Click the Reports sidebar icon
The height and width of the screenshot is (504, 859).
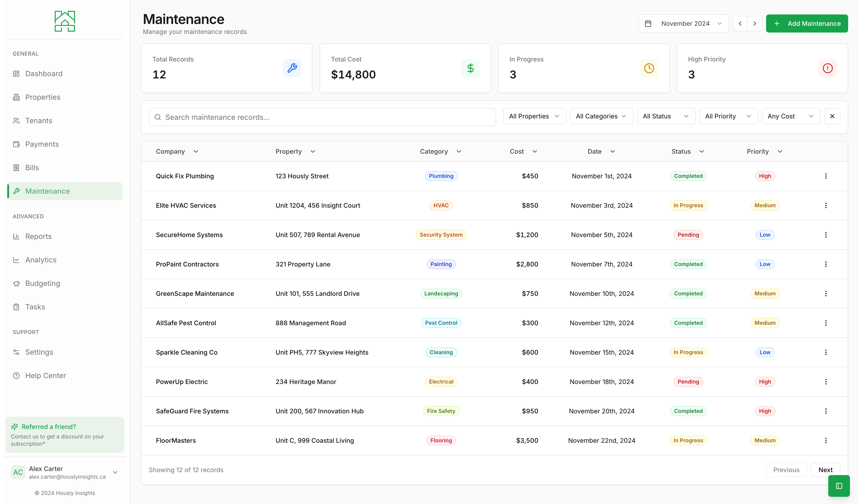16,236
